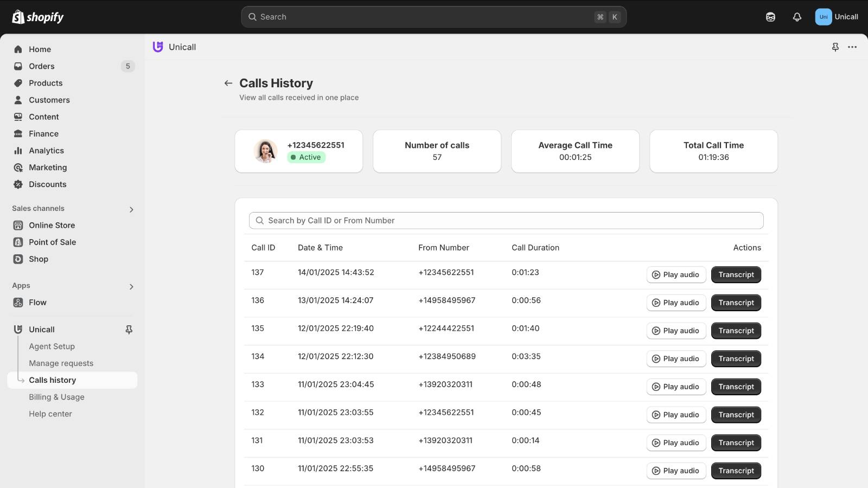Click the Customers person icon

(18, 100)
